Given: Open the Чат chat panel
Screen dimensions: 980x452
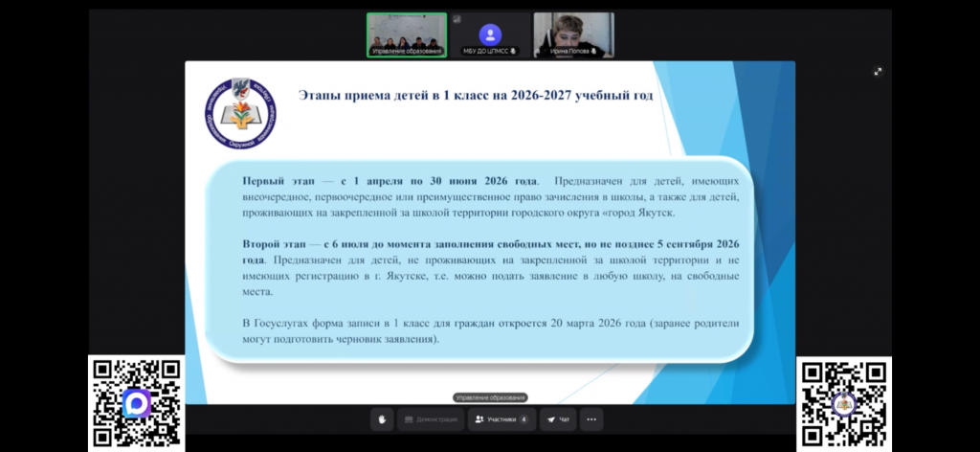Looking at the screenshot, I should (x=558, y=419).
